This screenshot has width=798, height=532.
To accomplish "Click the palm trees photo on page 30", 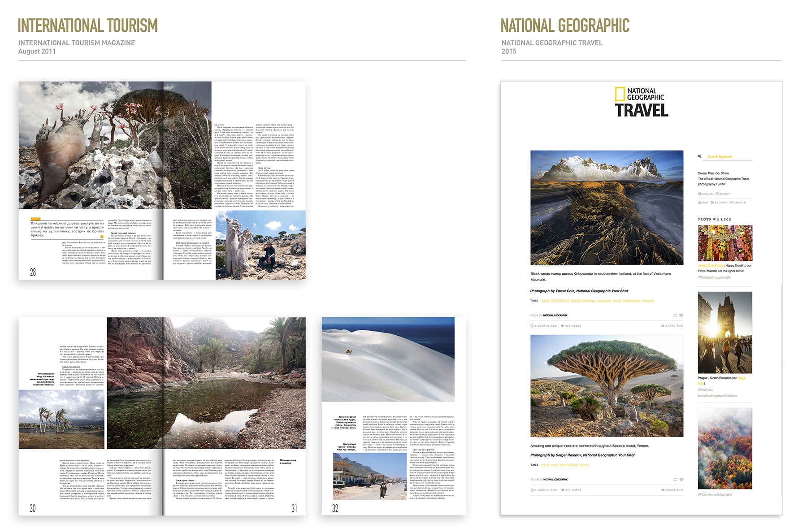I will coord(61,420).
